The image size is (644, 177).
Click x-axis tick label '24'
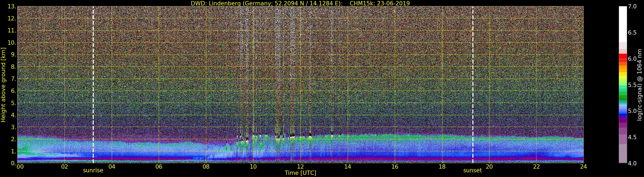pyautogui.click(x=583, y=166)
